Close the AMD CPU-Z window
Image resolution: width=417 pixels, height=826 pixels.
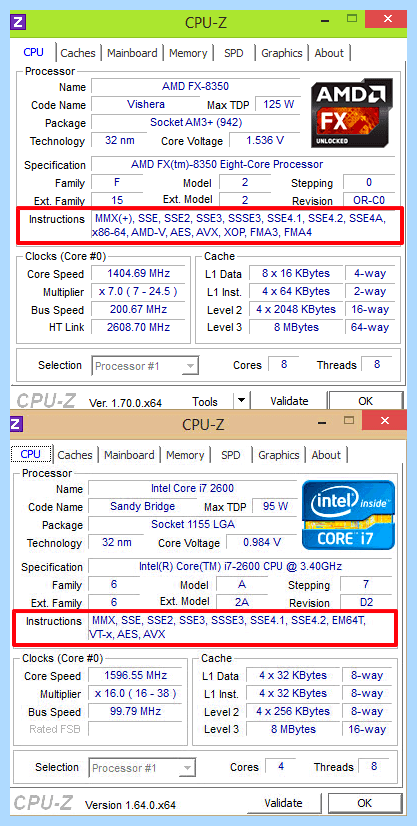[387, 19]
